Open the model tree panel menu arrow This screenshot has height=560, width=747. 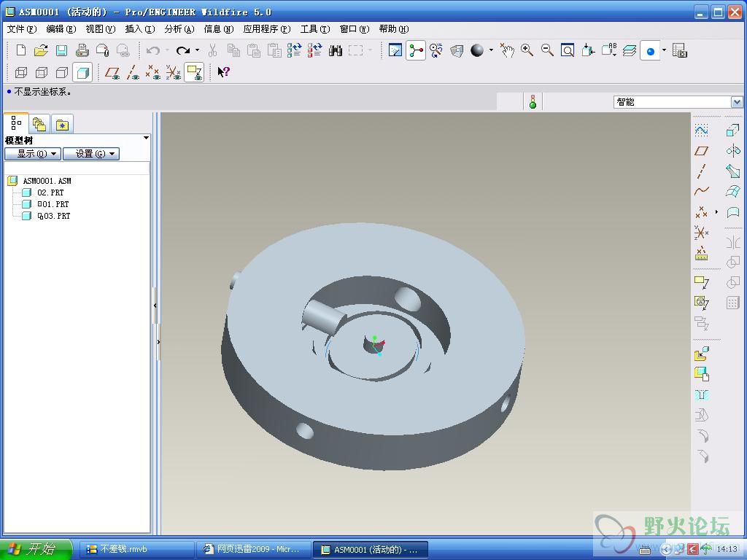tap(146, 138)
